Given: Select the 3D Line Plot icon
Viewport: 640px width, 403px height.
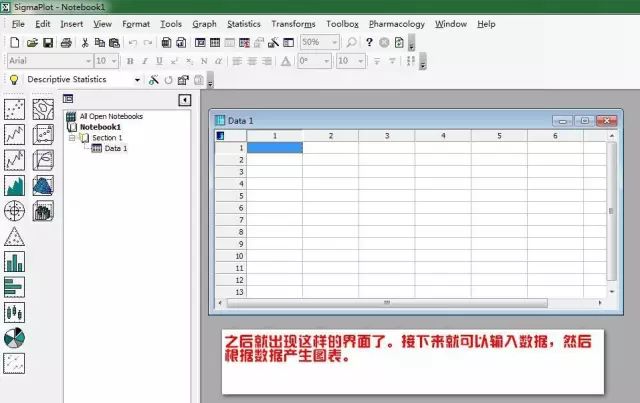Looking at the screenshot, I should tap(43, 160).
